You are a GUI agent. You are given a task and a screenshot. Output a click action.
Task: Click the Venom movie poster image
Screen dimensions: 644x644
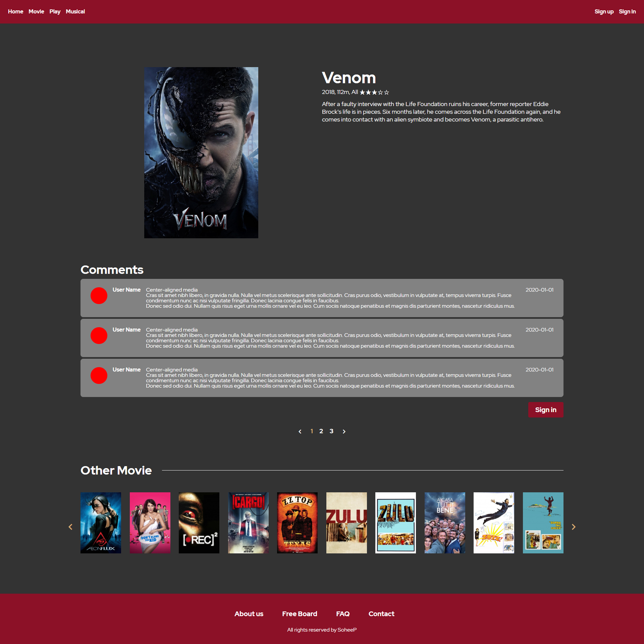(201, 152)
